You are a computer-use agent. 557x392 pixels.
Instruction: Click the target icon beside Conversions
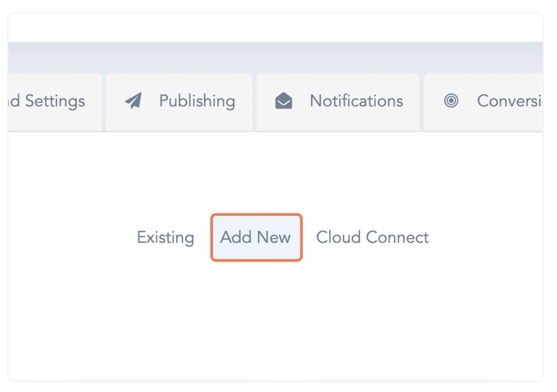451,101
